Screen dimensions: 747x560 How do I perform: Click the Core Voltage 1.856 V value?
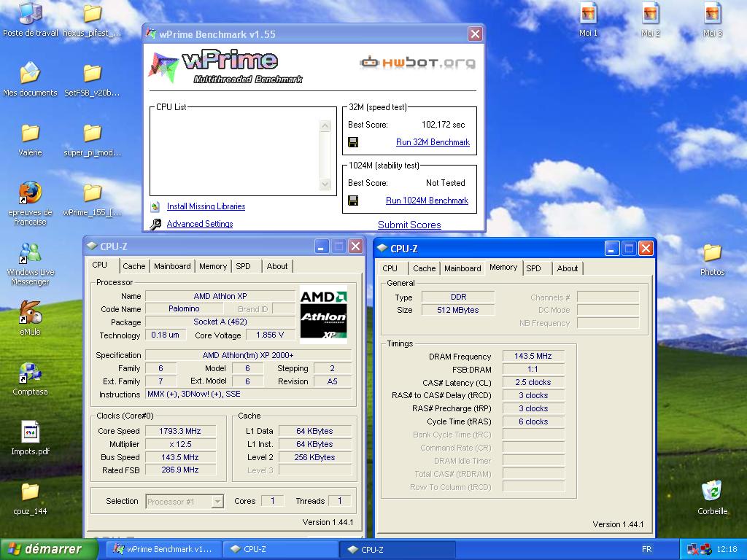click(x=270, y=335)
